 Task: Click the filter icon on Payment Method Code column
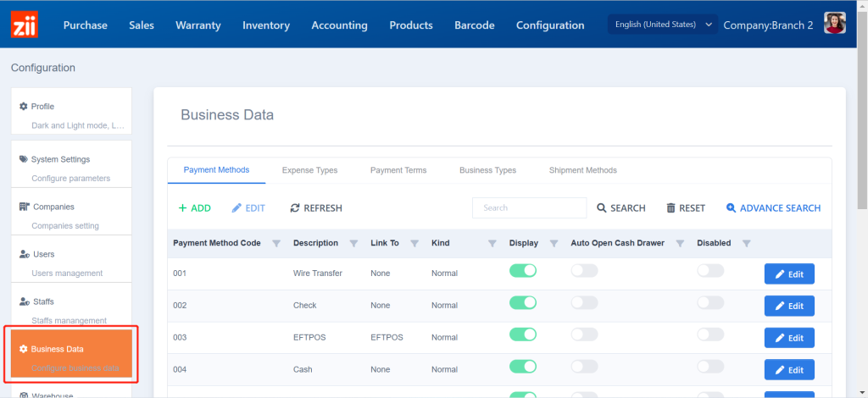(275, 244)
